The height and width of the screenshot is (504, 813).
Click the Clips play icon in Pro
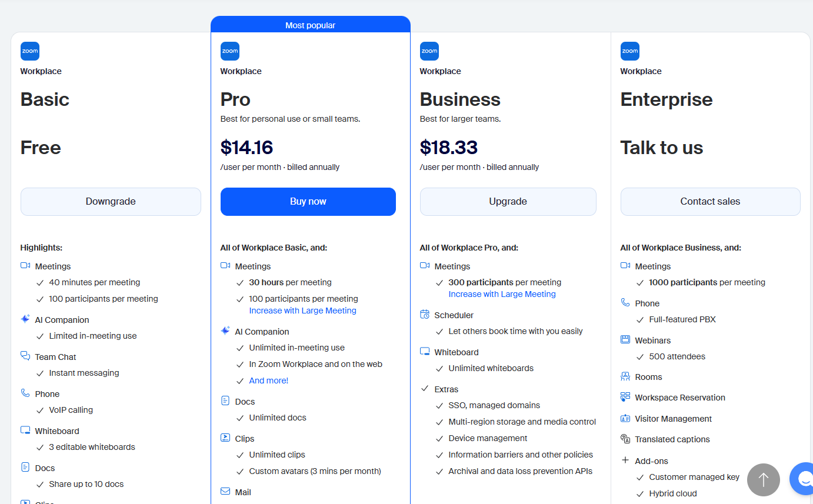tap(225, 438)
